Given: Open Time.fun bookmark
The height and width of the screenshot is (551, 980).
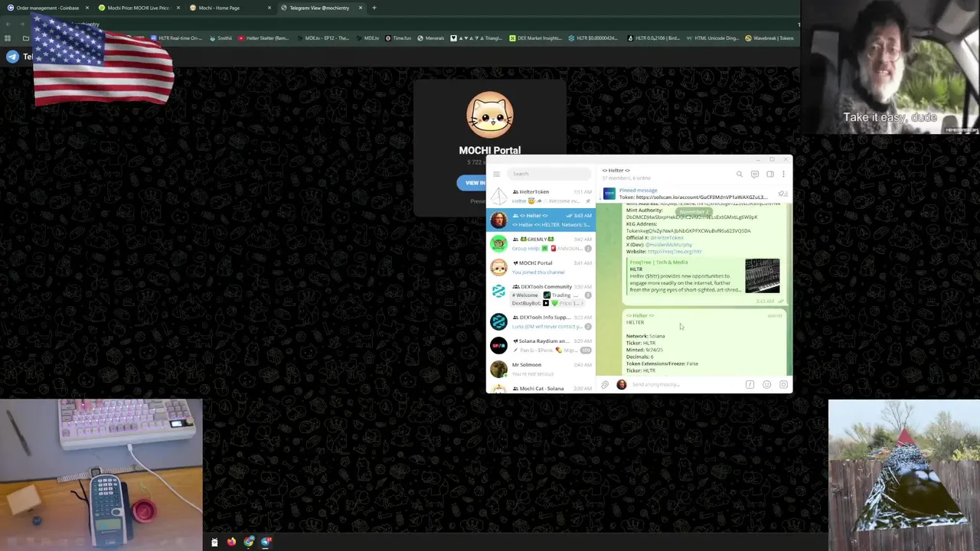Looking at the screenshot, I should (397, 38).
